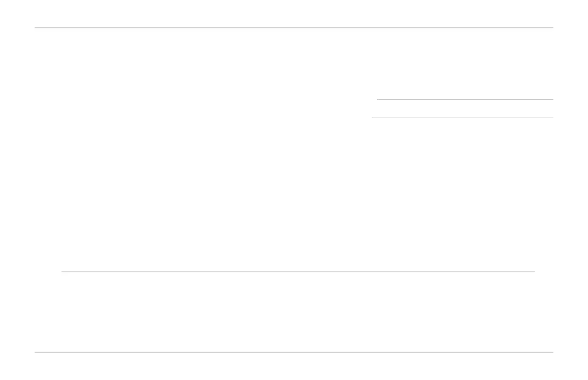Select the upper short line on the right
This screenshot has height=380, width=588.
[465, 100]
